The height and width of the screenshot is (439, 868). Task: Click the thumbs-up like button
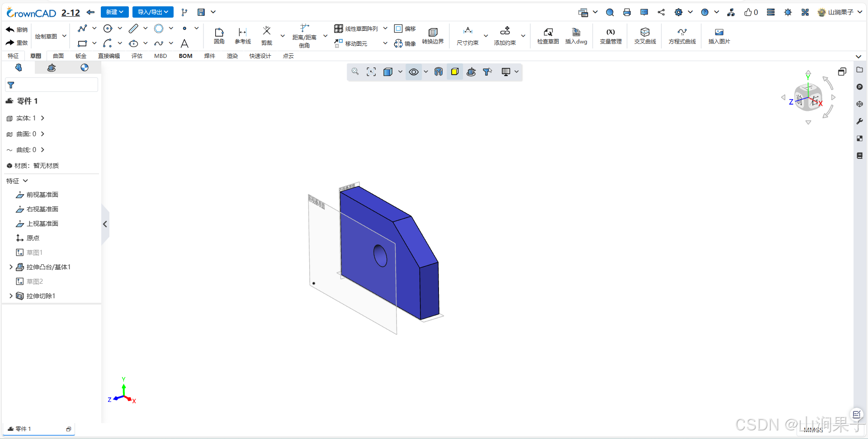pos(750,12)
